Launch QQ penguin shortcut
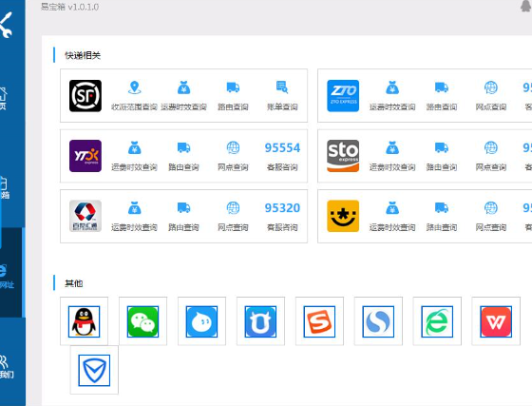 click(85, 321)
